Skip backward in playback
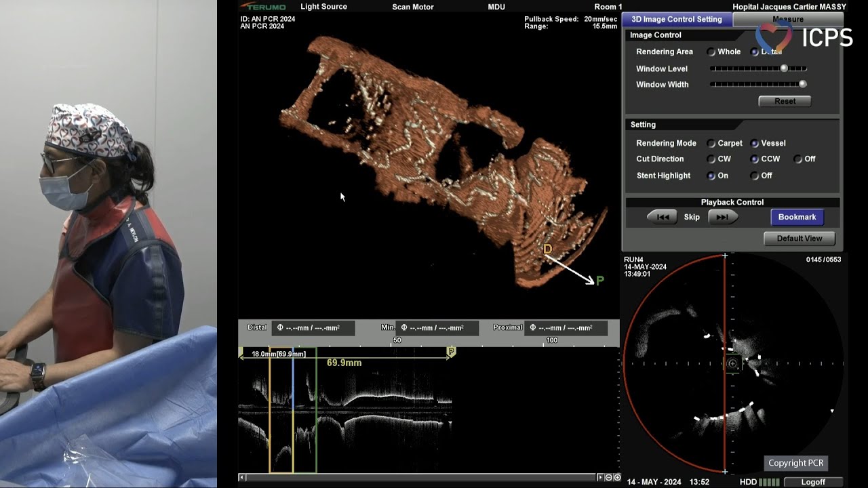The width and height of the screenshot is (868, 488). click(x=663, y=217)
